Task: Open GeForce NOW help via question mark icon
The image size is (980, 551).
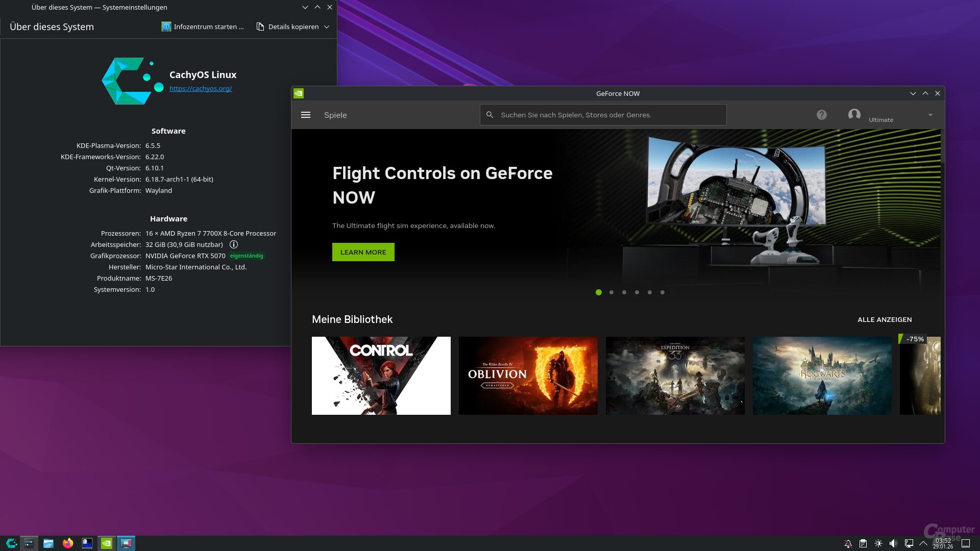Action: tap(821, 115)
